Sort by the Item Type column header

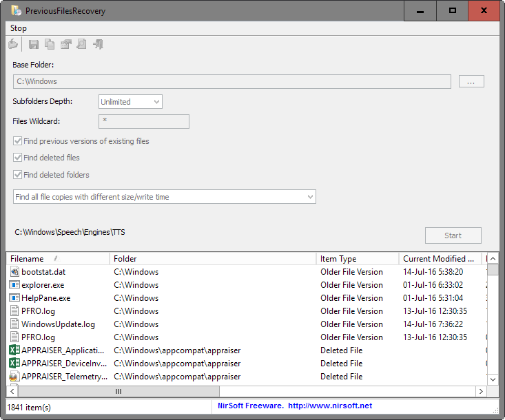coord(358,258)
